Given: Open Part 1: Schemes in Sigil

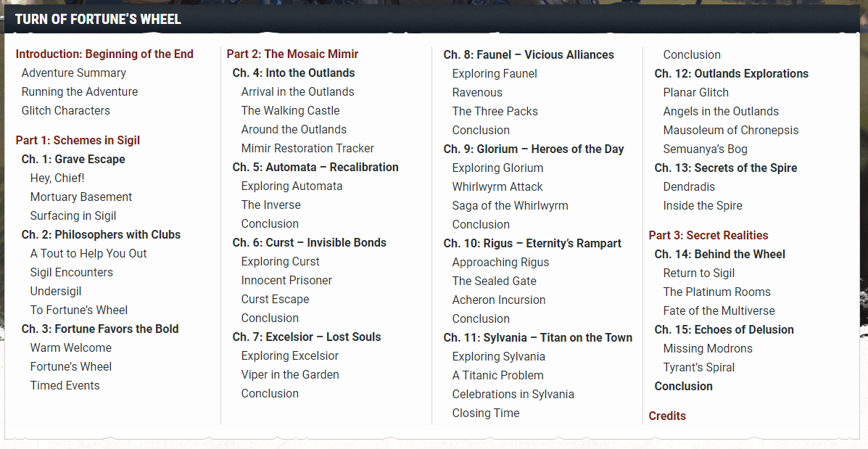Looking at the screenshot, I should pyautogui.click(x=78, y=141).
